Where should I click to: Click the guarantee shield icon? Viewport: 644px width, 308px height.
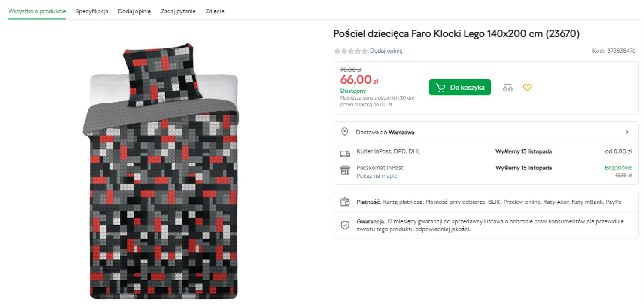[x=345, y=225]
